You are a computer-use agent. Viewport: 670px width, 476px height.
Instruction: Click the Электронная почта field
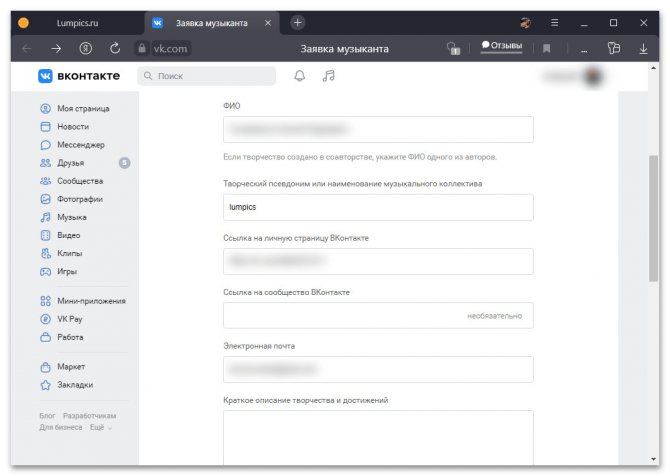[x=378, y=369]
